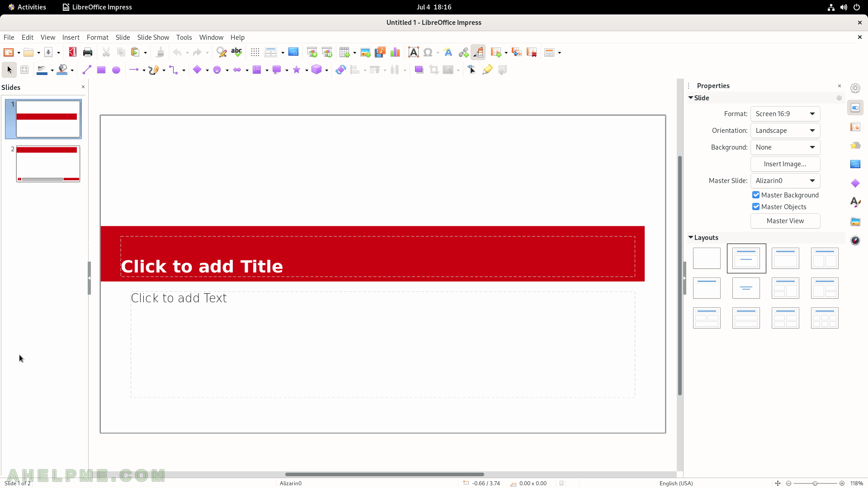Collapse the Layouts section expander
The height and width of the screenshot is (488, 868).
pos(691,237)
